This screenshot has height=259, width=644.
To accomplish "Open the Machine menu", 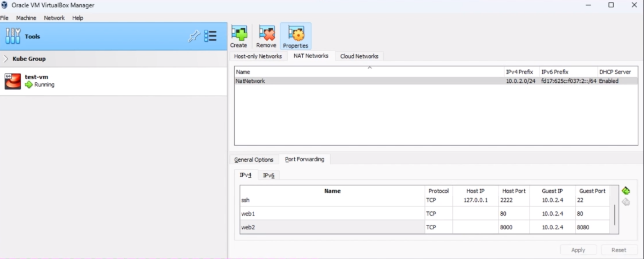I will click(26, 18).
